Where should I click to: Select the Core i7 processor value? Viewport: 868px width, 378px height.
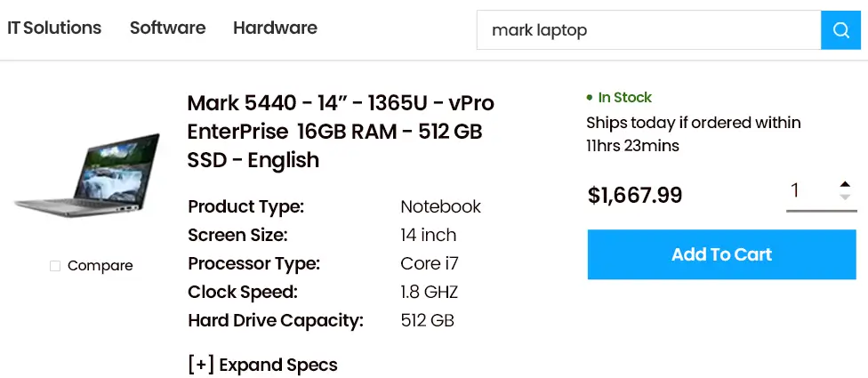(430, 263)
